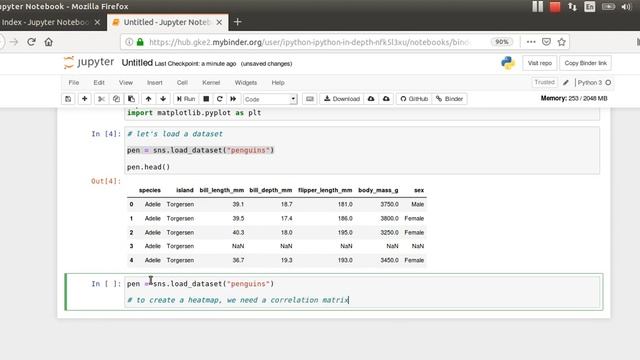Click the species column header
The height and width of the screenshot is (360, 640).
point(150,190)
